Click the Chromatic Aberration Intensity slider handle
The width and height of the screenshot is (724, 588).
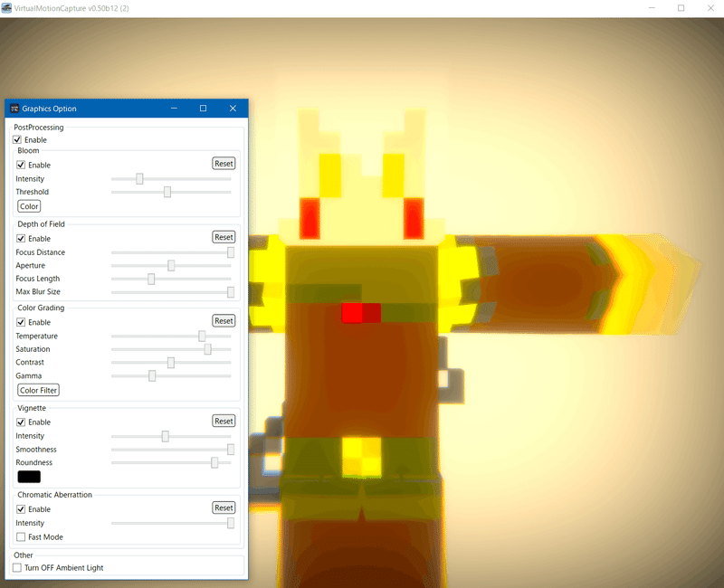(x=231, y=523)
